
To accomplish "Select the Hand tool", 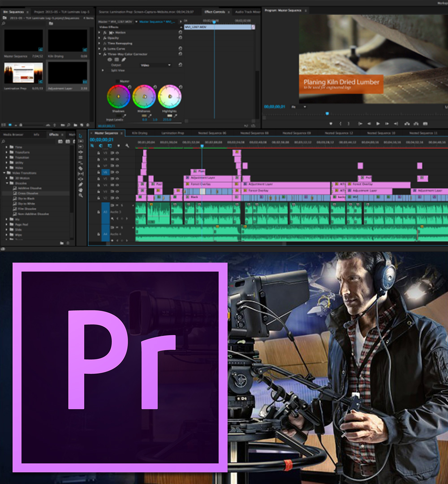I will [81, 190].
